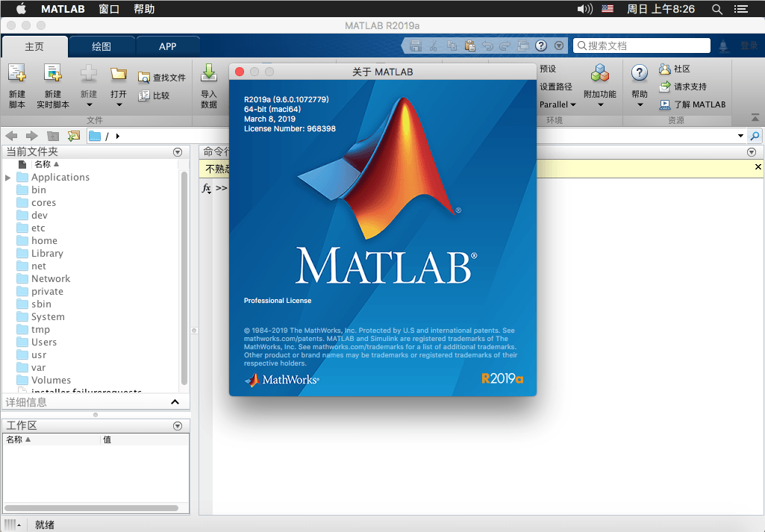765x532 pixels.
Task: Open Current Folder (当前文件夹) panel actions menu
Action: [178, 152]
